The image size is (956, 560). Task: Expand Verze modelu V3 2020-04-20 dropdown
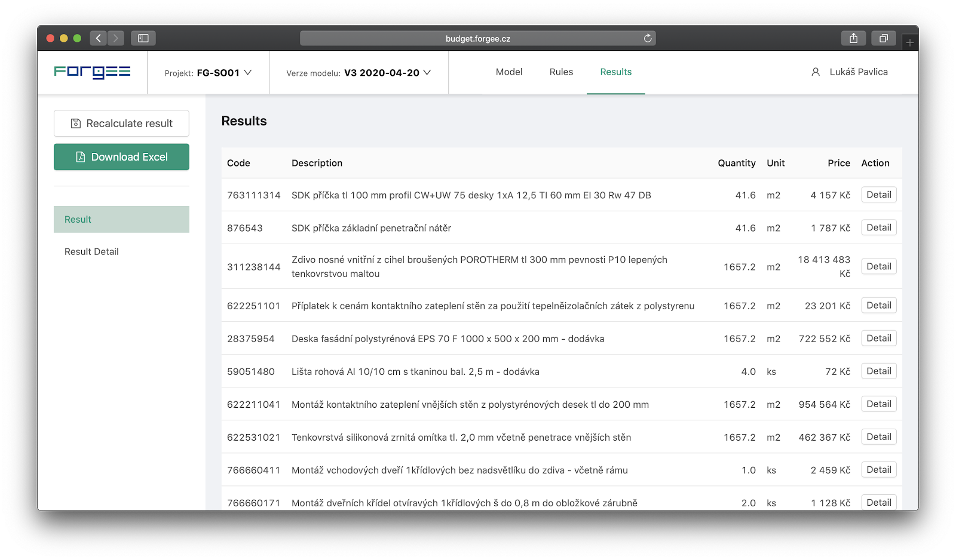[358, 73]
